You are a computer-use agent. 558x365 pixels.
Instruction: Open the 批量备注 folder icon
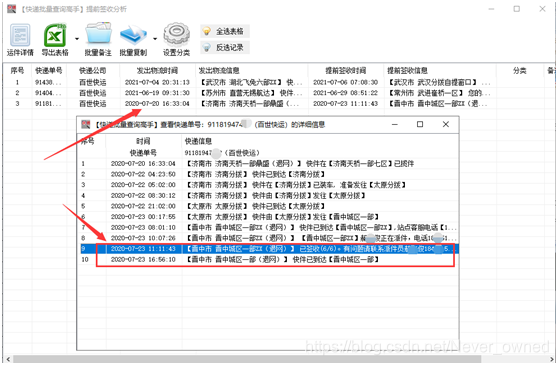tap(98, 39)
